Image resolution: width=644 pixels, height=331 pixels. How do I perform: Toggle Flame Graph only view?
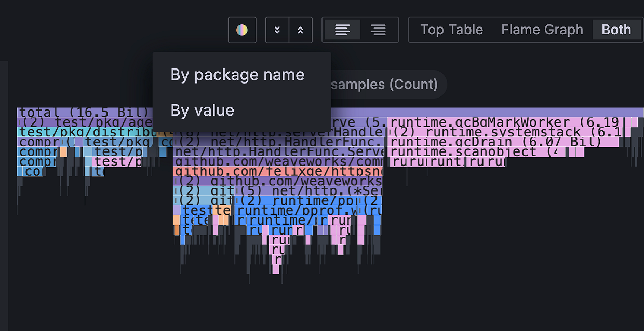point(542,30)
